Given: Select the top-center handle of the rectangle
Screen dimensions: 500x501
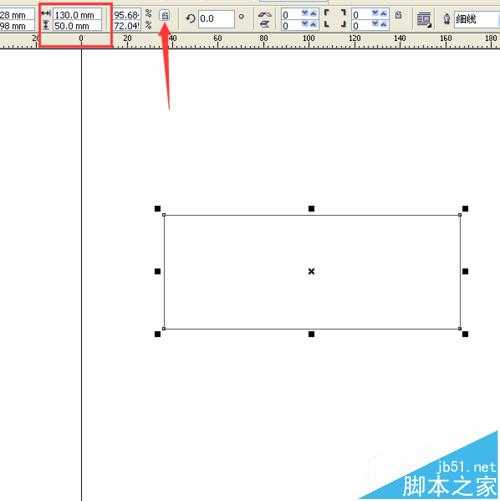Looking at the screenshot, I should tap(311, 209).
